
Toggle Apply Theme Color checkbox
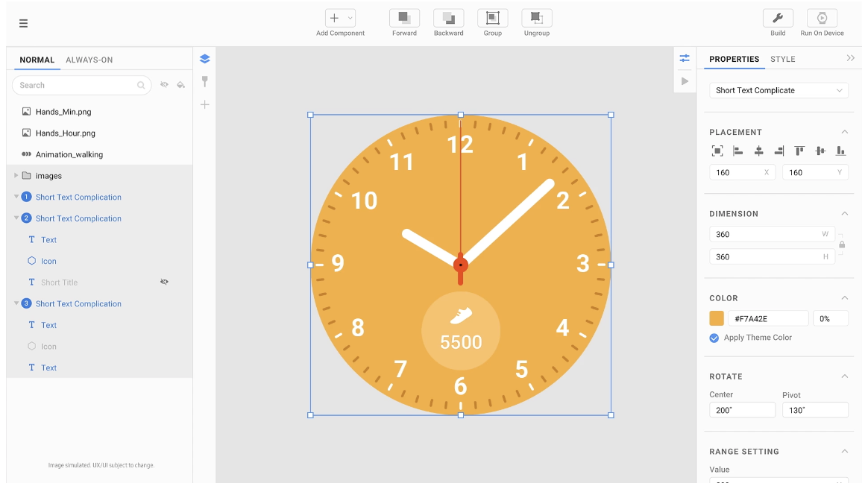(x=714, y=338)
